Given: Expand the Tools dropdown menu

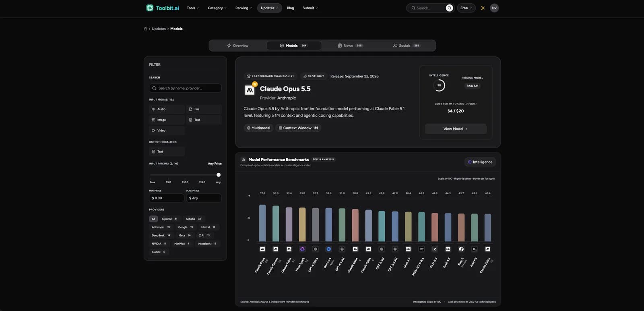Looking at the screenshot, I should pos(193,8).
